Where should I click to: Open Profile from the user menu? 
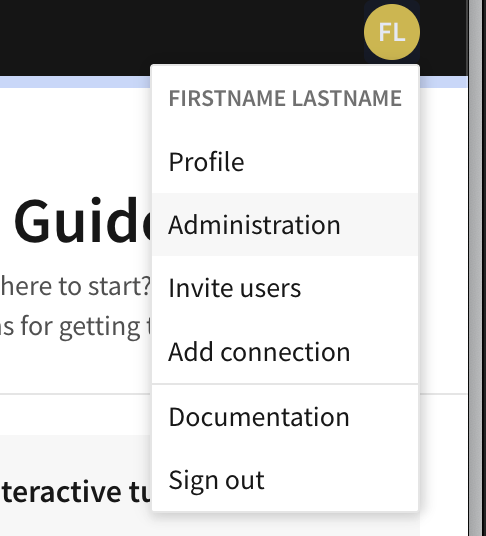(x=285, y=161)
